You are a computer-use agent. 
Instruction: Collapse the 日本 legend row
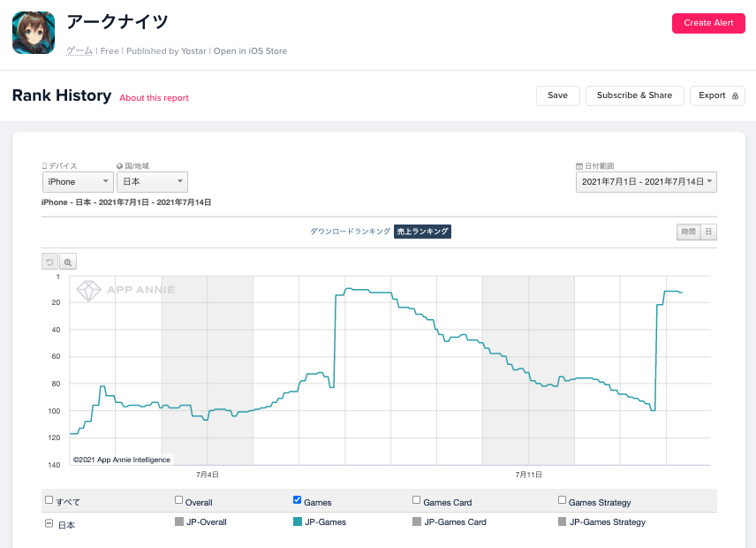point(49,523)
